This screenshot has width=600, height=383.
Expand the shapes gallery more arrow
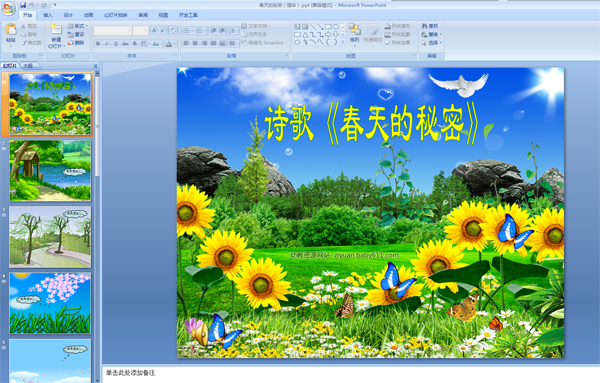pos(343,42)
